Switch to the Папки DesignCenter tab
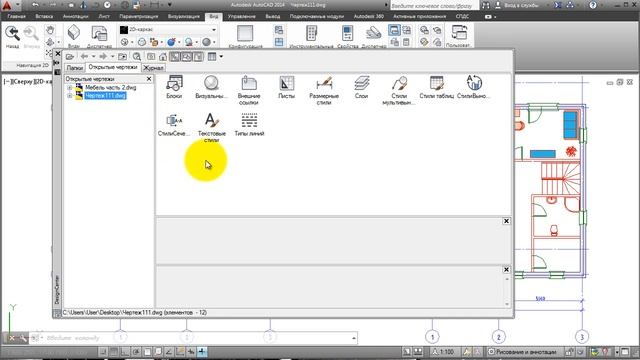The height and width of the screenshot is (360, 640). [x=75, y=68]
